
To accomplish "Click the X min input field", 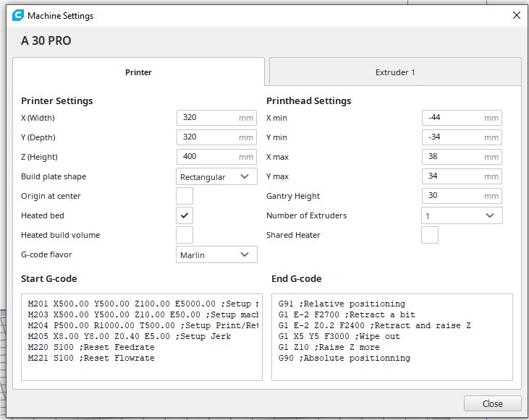I will pyautogui.click(x=462, y=118).
